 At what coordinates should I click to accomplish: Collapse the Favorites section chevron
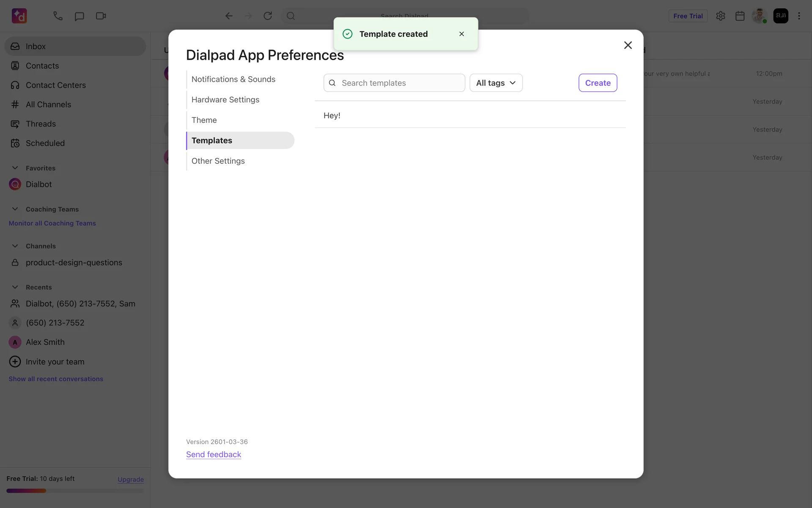click(x=15, y=168)
